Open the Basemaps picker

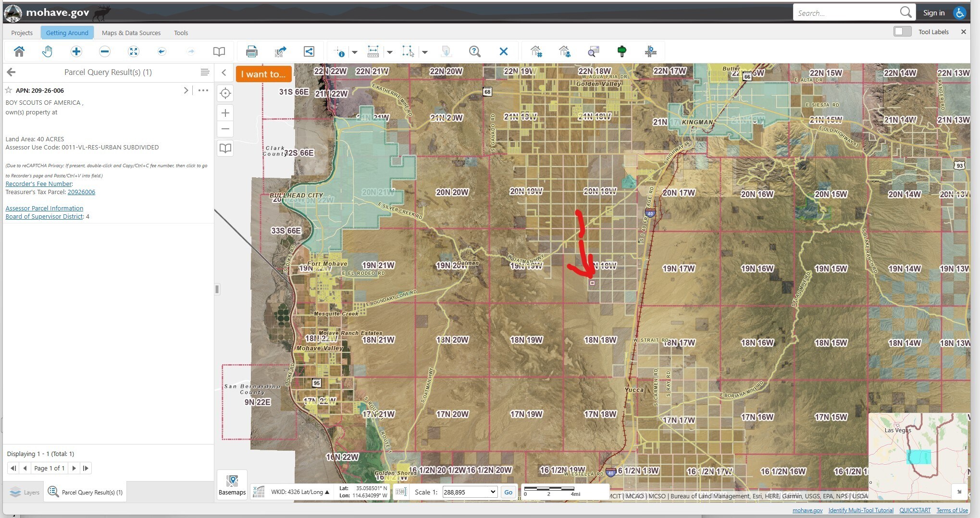pyautogui.click(x=232, y=484)
